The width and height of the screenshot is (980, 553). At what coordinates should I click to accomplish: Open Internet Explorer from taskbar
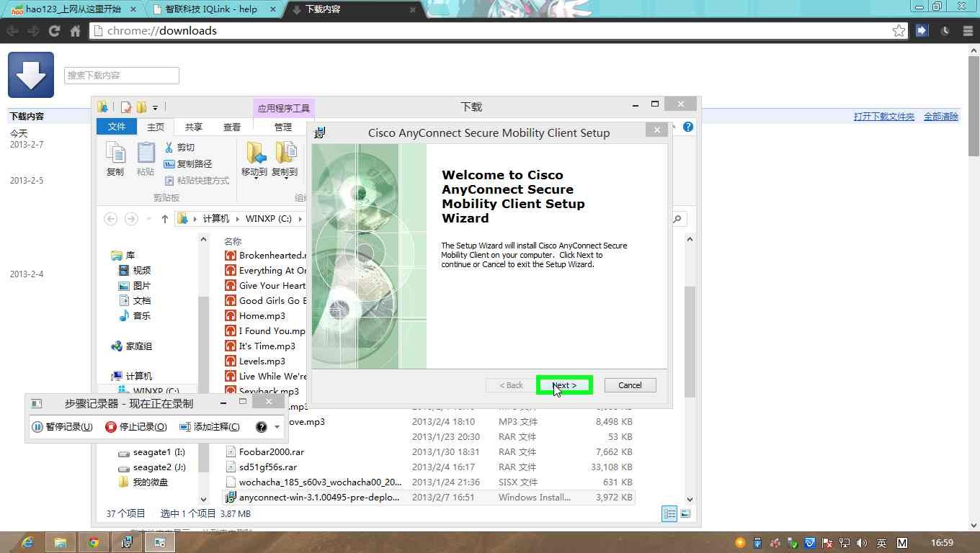[27, 542]
